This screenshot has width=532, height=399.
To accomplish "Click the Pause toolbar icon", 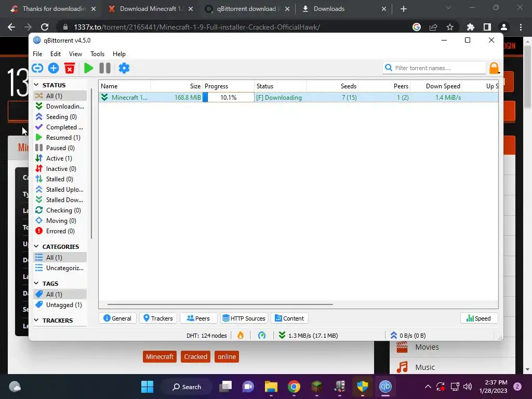I will click(x=105, y=68).
